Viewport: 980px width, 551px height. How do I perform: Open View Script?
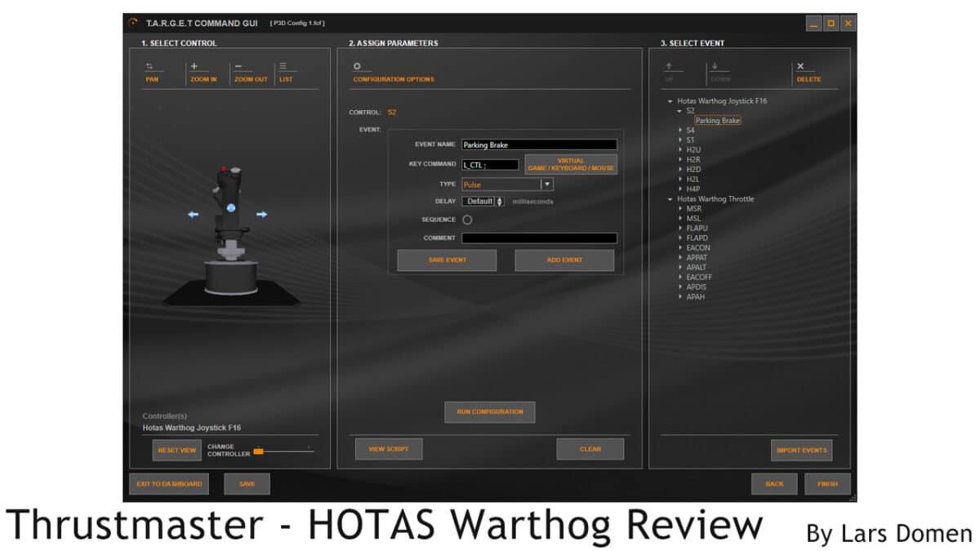(x=388, y=448)
